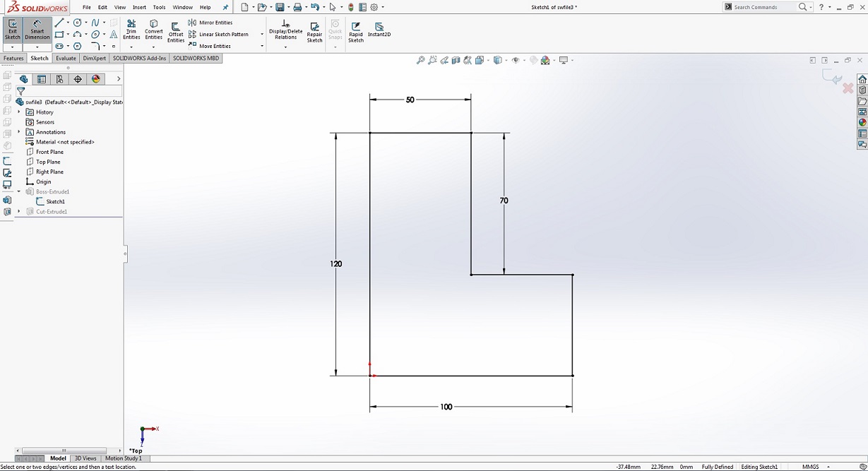Switch to the Motion Study 1 tab

(124, 458)
